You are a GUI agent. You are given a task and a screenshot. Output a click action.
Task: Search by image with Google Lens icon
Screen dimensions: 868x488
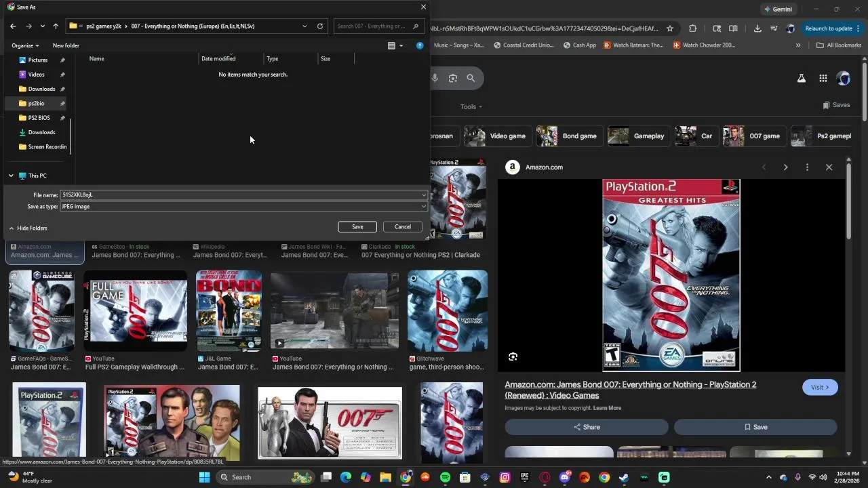pos(453,78)
